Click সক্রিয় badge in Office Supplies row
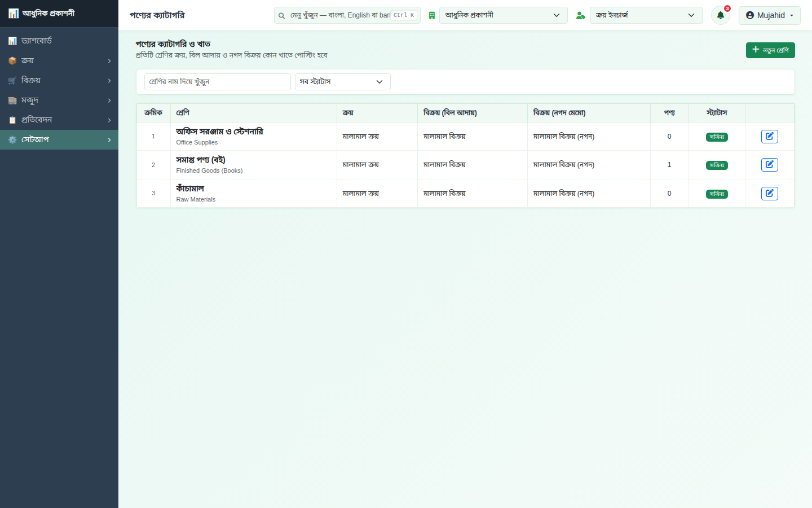The height and width of the screenshot is (508, 812). tap(717, 137)
